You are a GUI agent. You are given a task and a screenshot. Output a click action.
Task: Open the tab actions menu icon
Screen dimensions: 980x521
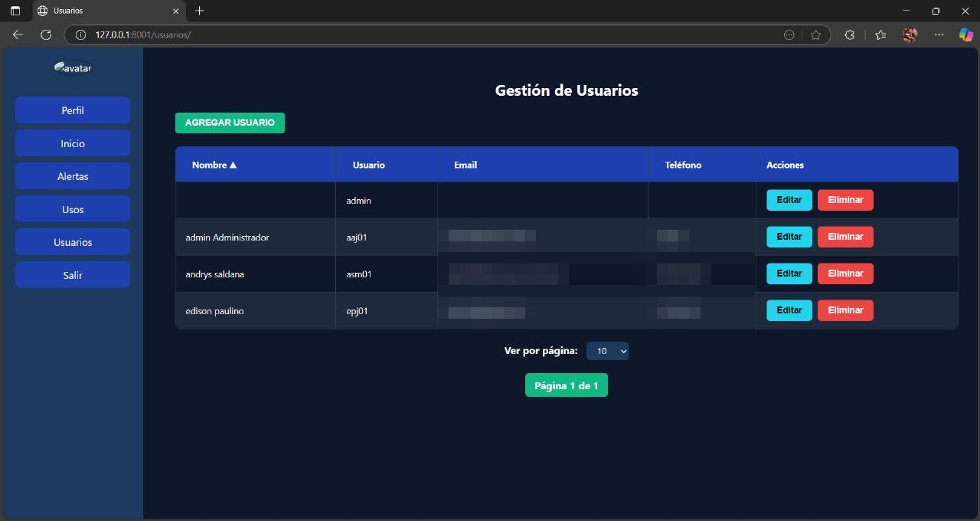pos(15,11)
